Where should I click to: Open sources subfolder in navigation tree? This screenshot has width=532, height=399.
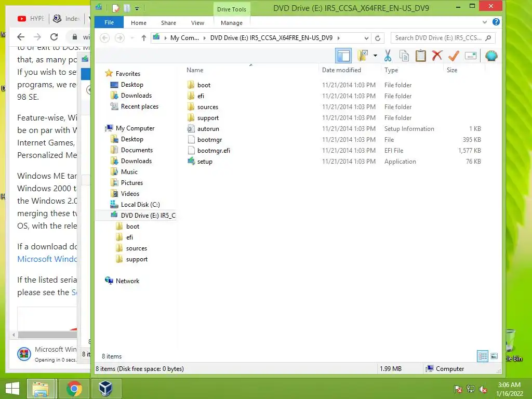pos(137,248)
